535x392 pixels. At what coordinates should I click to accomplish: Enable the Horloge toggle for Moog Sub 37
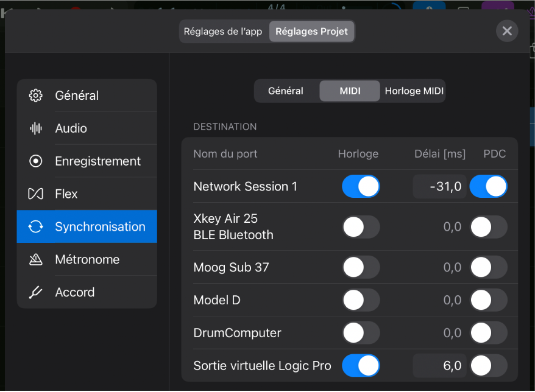pyautogui.click(x=361, y=267)
